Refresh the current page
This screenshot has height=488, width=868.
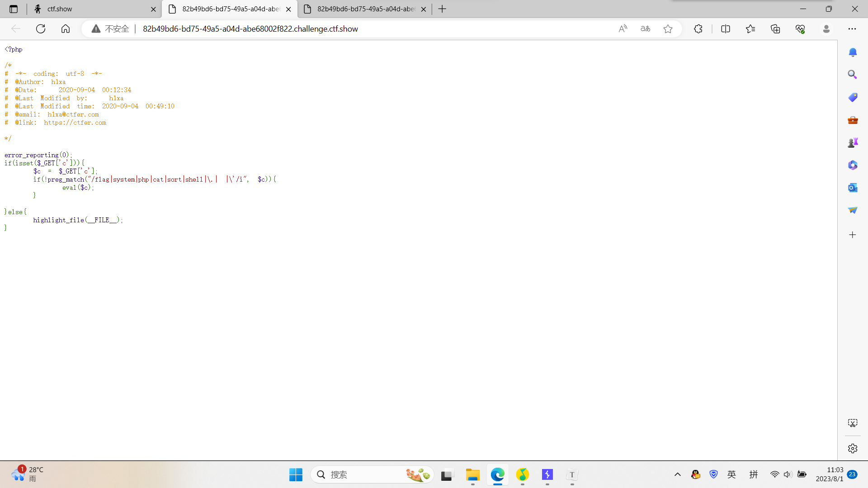[41, 29]
